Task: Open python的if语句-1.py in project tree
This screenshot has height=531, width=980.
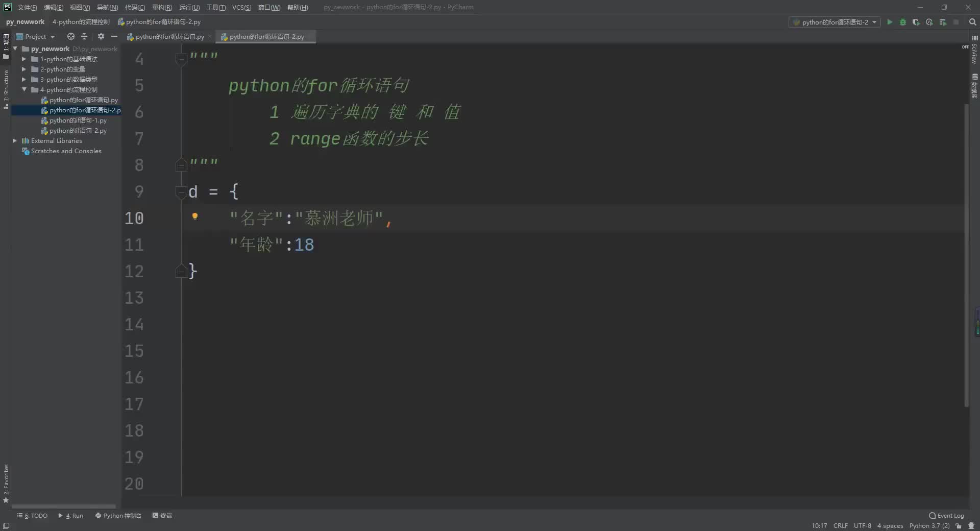Action: pos(78,120)
